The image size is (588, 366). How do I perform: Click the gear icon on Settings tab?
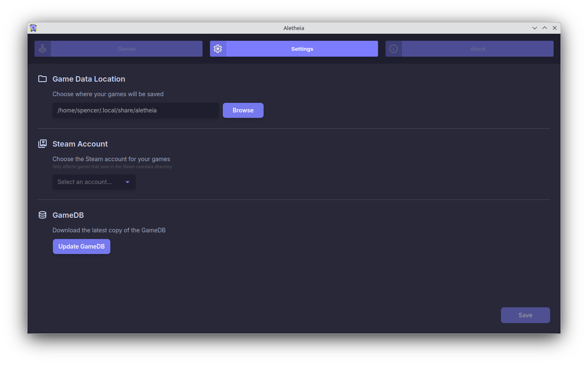click(218, 49)
